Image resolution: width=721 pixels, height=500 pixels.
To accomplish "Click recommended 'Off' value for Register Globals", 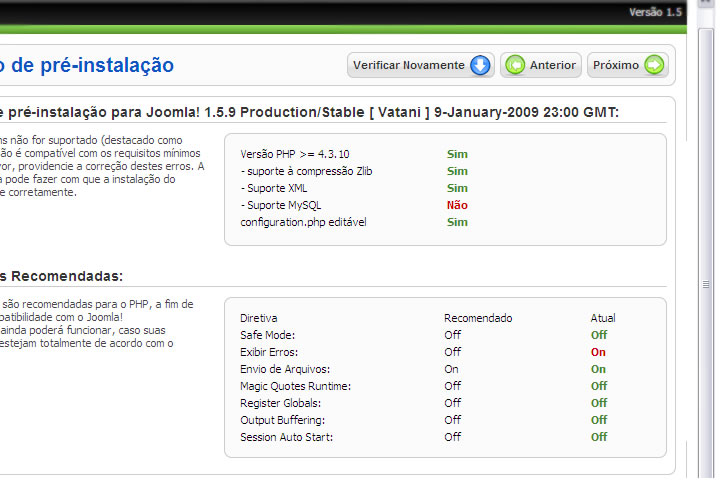I will [452, 403].
